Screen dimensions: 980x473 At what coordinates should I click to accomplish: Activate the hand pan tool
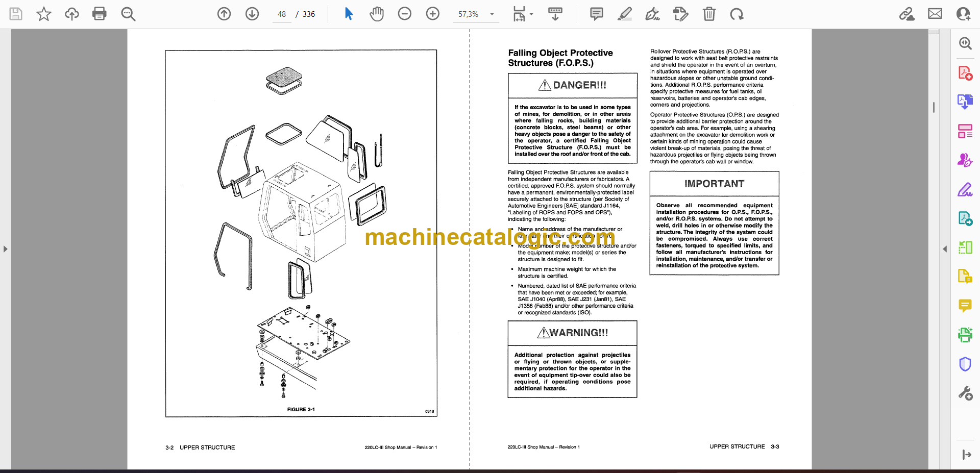[377, 14]
